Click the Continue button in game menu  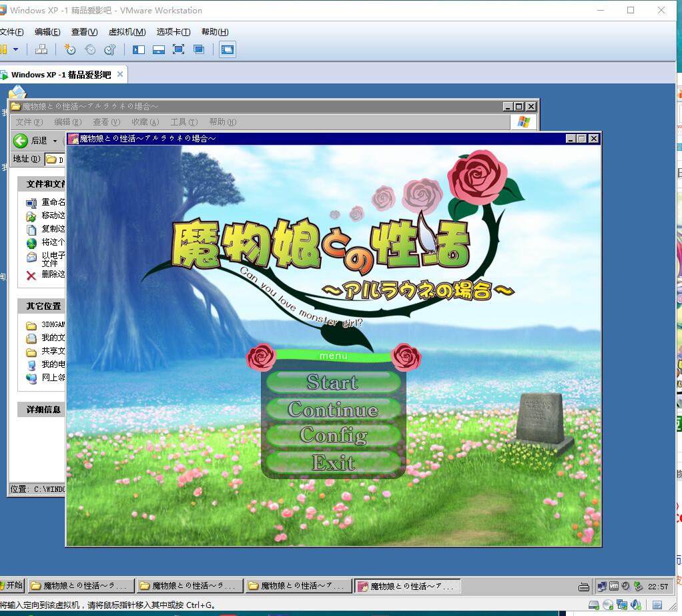pos(333,409)
